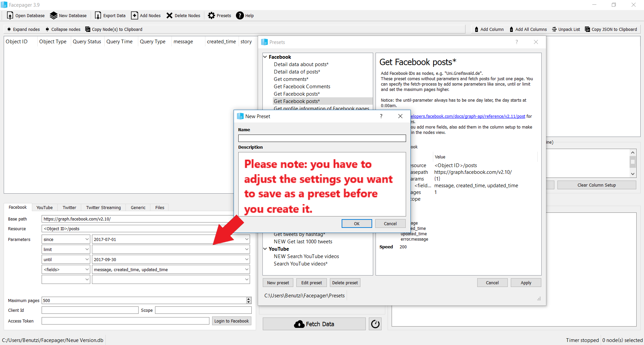Click Collapse nodes icon

(47, 29)
